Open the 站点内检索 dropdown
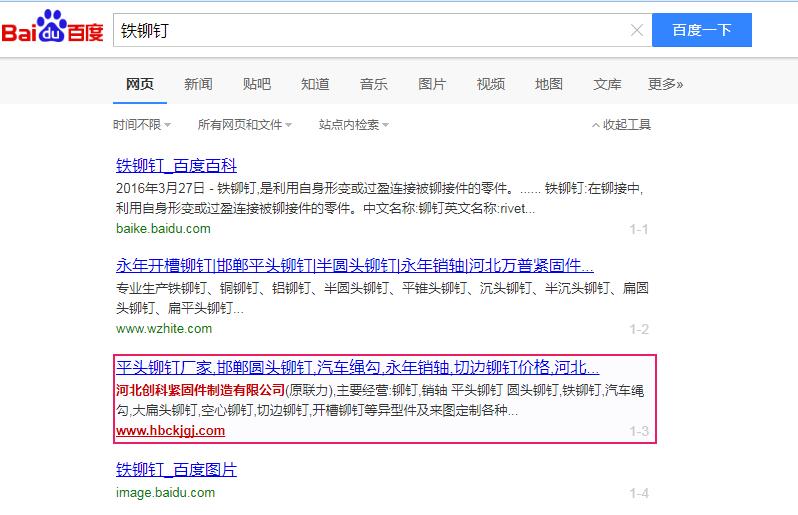Screen dimensions: 798x515 pos(353,125)
